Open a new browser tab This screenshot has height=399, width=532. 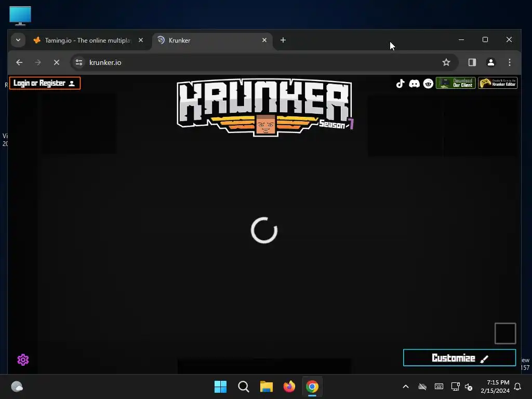point(283,40)
